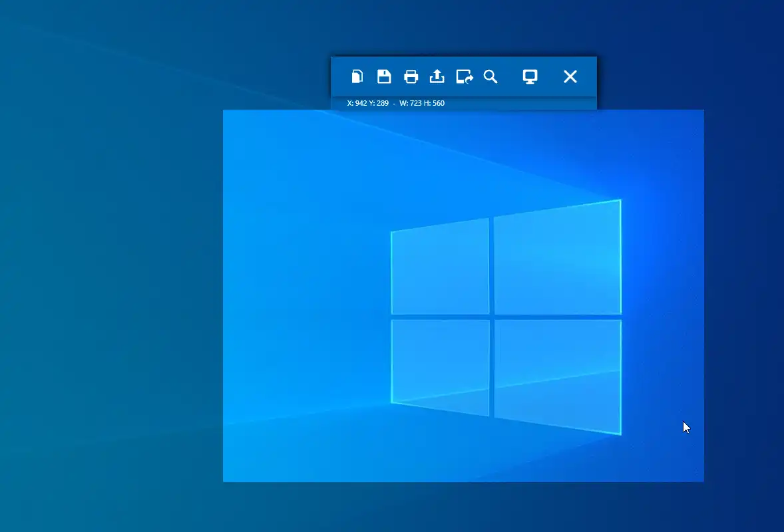Click inside the selected capture region
The height and width of the screenshot is (532, 784).
[x=463, y=296]
